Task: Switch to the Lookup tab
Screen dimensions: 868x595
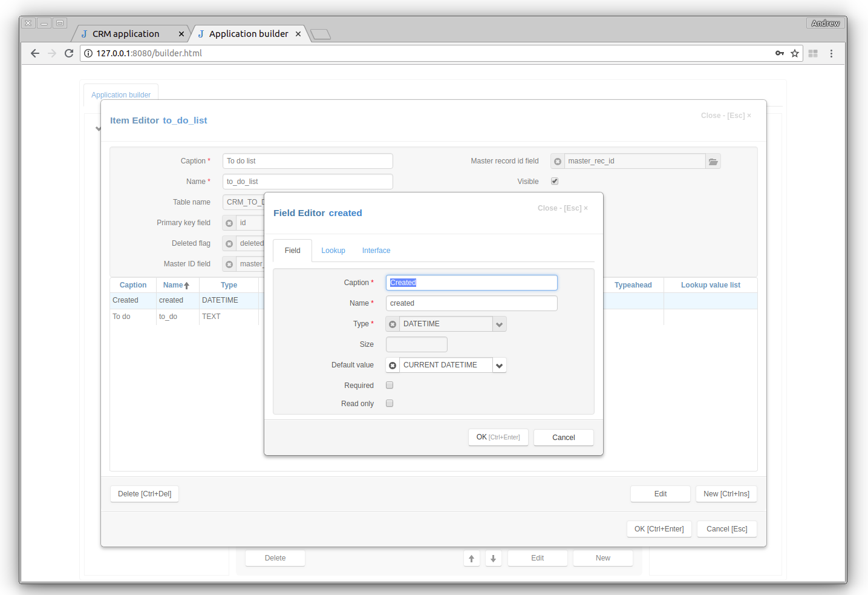Action: 333,251
